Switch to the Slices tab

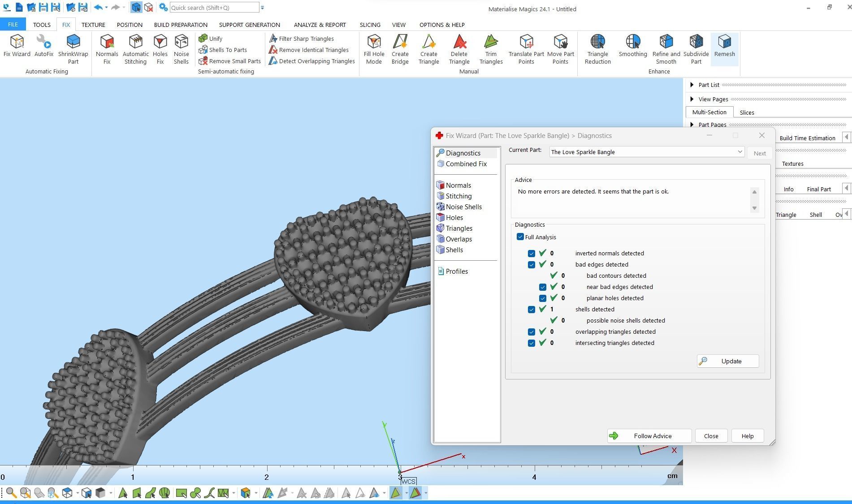(747, 112)
